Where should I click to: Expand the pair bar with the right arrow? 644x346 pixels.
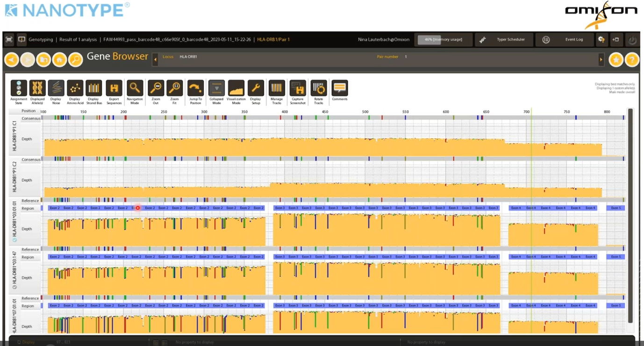pyautogui.click(x=601, y=59)
